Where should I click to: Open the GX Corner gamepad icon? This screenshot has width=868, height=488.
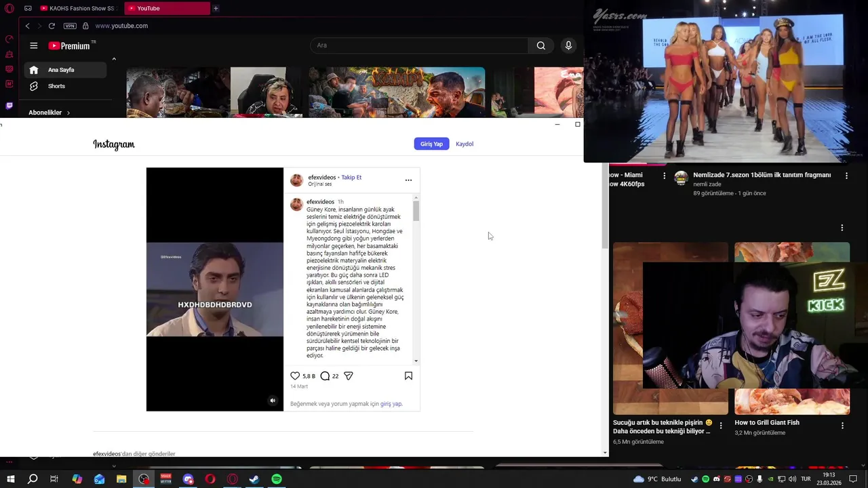tap(28, 8)
